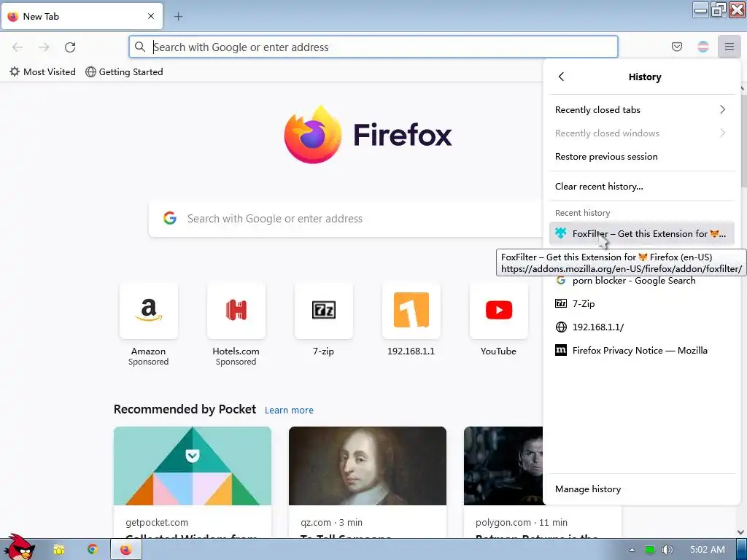Open the file explorer taskbar icon

click(58, 550)
